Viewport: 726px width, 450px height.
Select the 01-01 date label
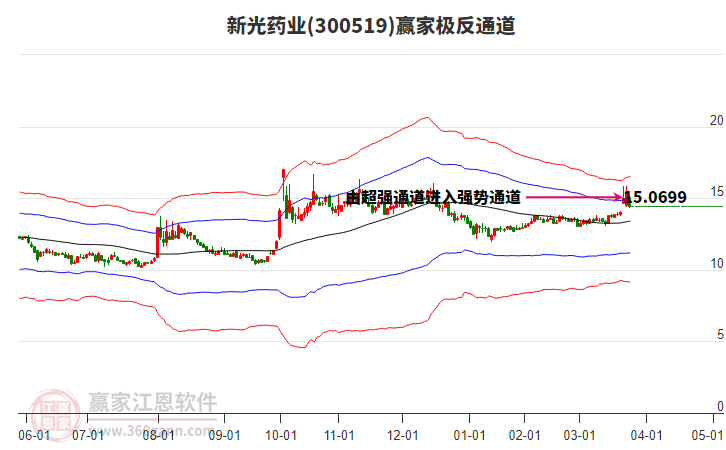(x=469, y=436)
